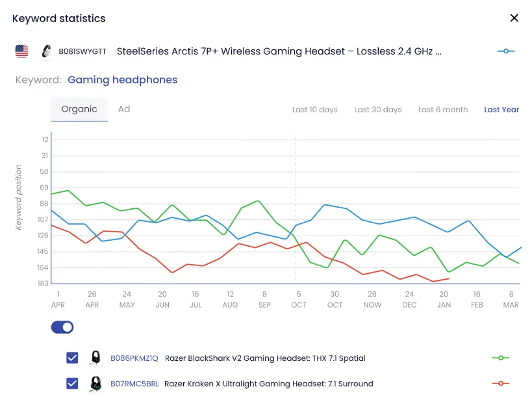This screenshot has height=405, width=532.
Task: Close the Keyword statistics dialog
Action: pyautogui.click(x=514, y=18)
